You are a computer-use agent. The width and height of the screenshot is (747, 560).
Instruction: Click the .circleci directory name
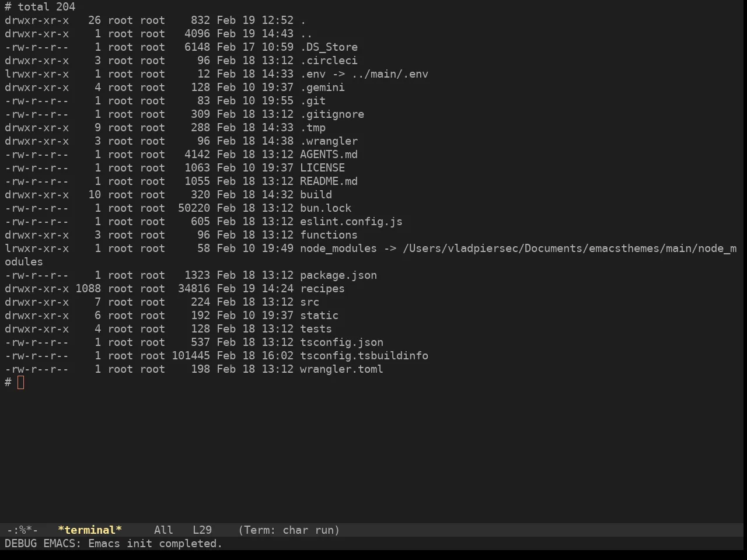click(x=329, y=61)
